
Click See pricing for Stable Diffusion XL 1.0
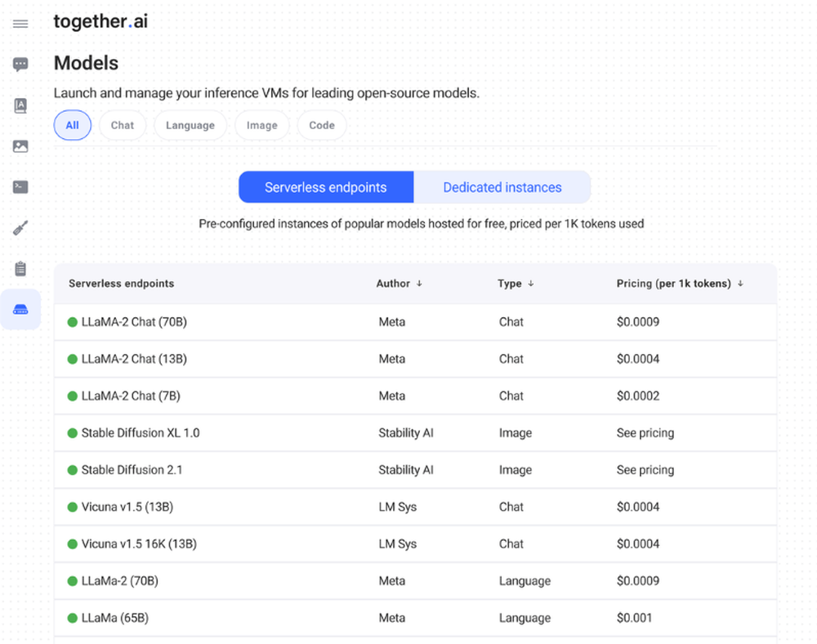645,433
